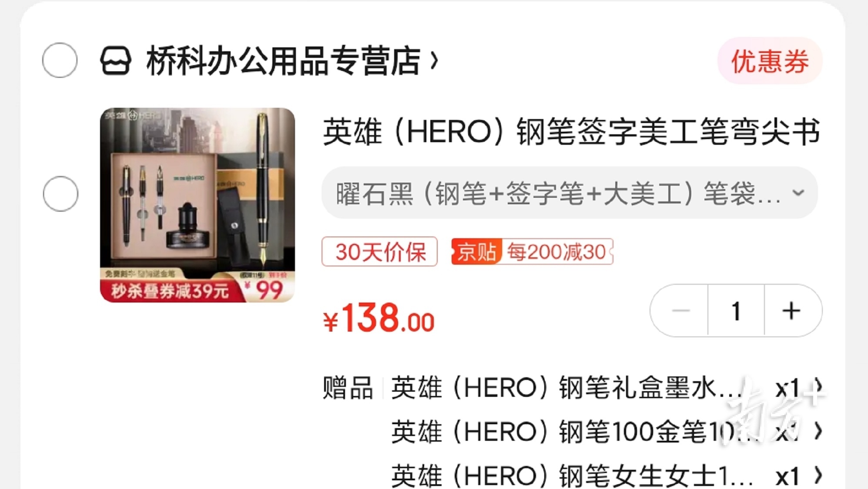Tap the 京贴 每200减30 promotion tag
868x489 pixels.
pos(532,252)
